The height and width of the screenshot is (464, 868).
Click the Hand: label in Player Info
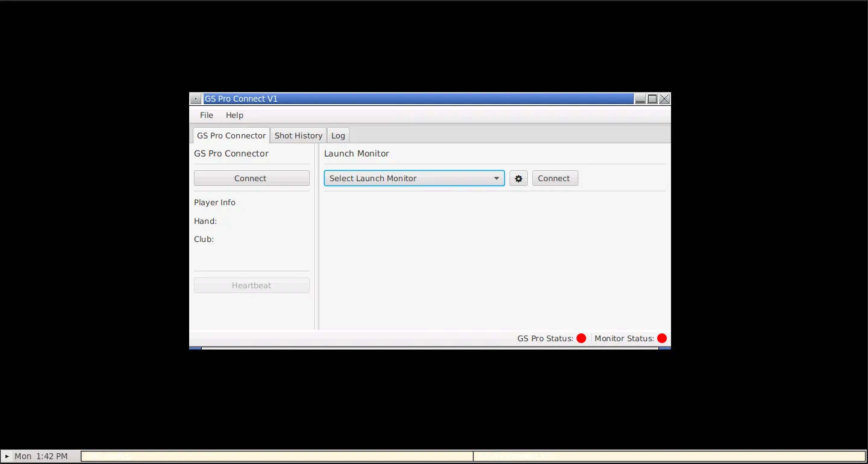(x=205, y=221)
